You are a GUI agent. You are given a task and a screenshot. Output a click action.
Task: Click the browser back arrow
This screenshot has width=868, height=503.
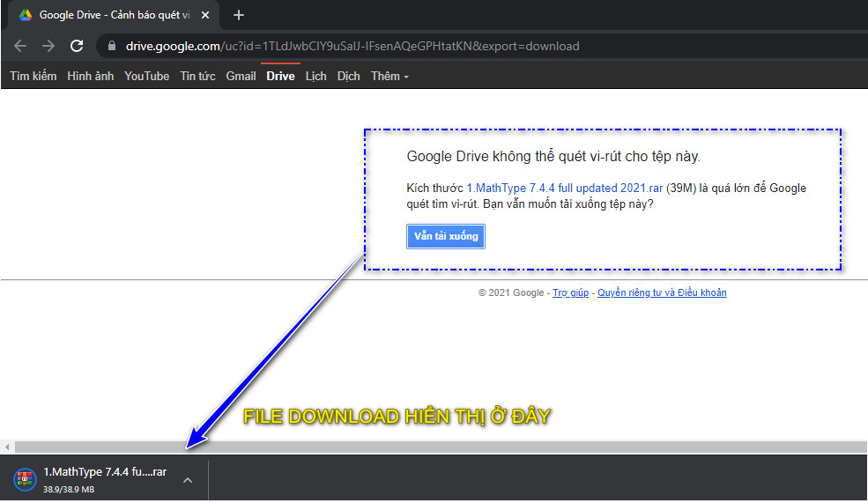click(20, 46)
